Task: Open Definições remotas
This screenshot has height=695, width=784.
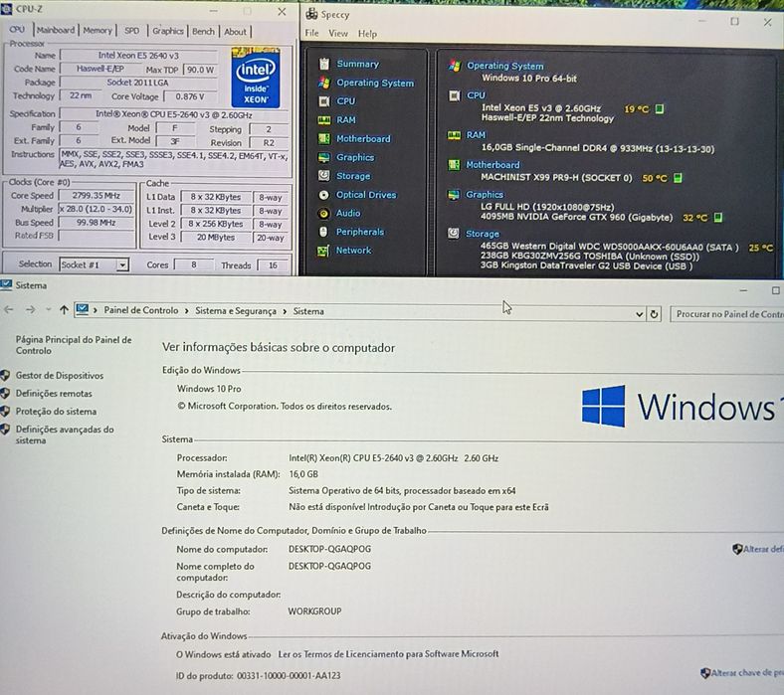Action: 54,394
